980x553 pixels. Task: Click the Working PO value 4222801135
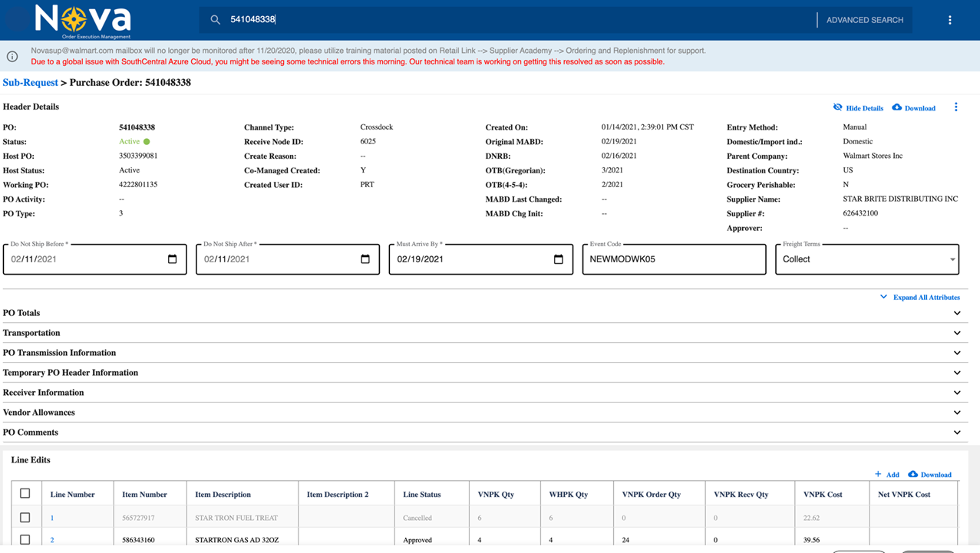138,185
